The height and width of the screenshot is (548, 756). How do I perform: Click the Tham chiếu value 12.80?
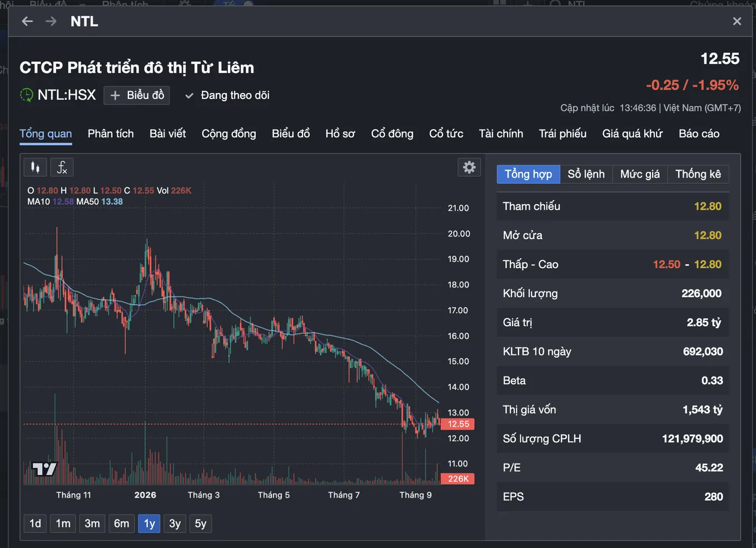(x=708, y=206)
